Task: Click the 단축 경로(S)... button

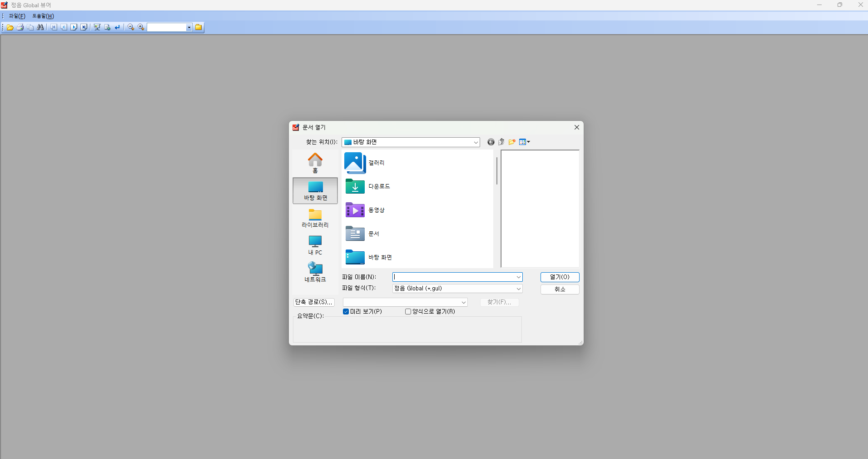Action: 314,302
